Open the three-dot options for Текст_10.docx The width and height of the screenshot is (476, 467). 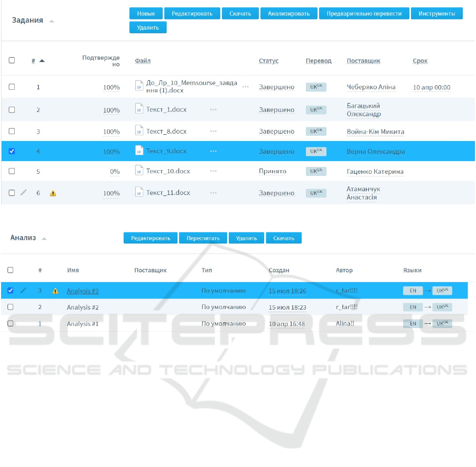[213, 171]
